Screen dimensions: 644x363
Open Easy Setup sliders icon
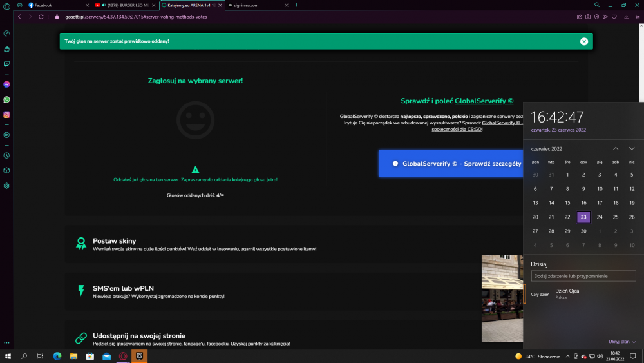point(638,17)
